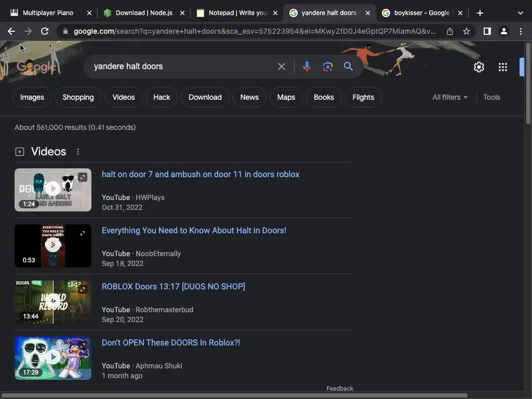Share this page using the share icon
Viewport: 532px width, 399px height.
[450, 31]
